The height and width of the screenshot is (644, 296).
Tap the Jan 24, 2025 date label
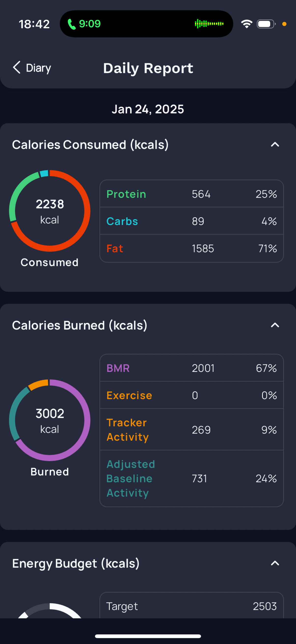point(148,109)
